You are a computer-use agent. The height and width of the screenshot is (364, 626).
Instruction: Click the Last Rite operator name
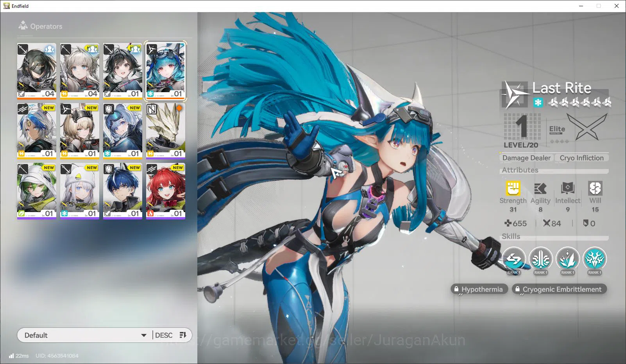tap(562, 88)
